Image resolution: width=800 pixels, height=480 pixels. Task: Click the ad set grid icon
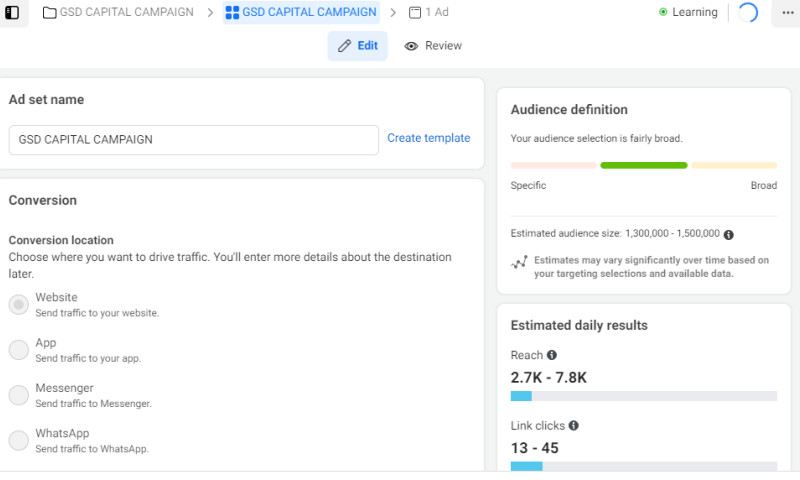pos(232,13)
